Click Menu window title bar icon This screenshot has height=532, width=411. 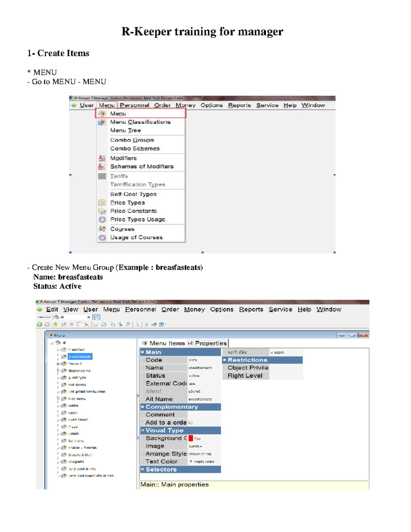(51, 335)
